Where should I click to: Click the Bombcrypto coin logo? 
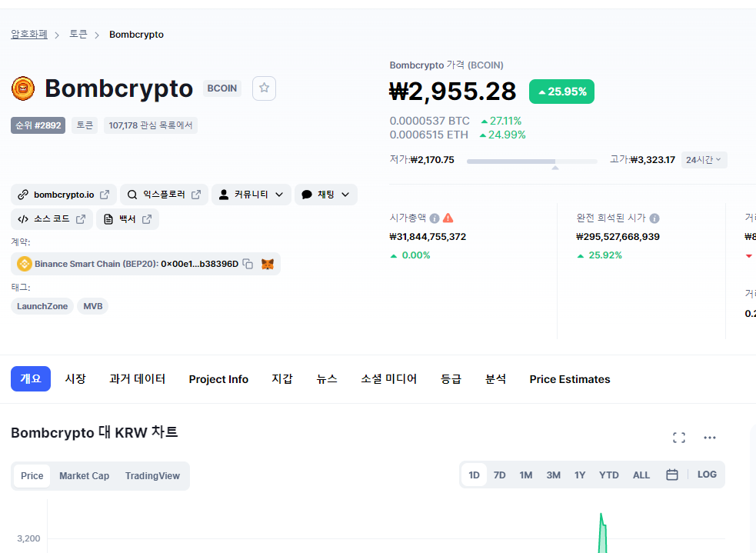click(x=23, y=88)
